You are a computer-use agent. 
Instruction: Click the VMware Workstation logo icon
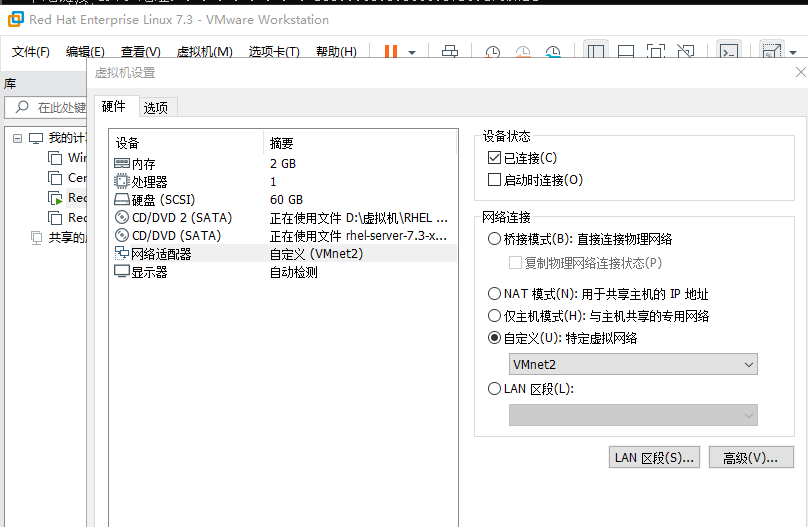[15, 20]
